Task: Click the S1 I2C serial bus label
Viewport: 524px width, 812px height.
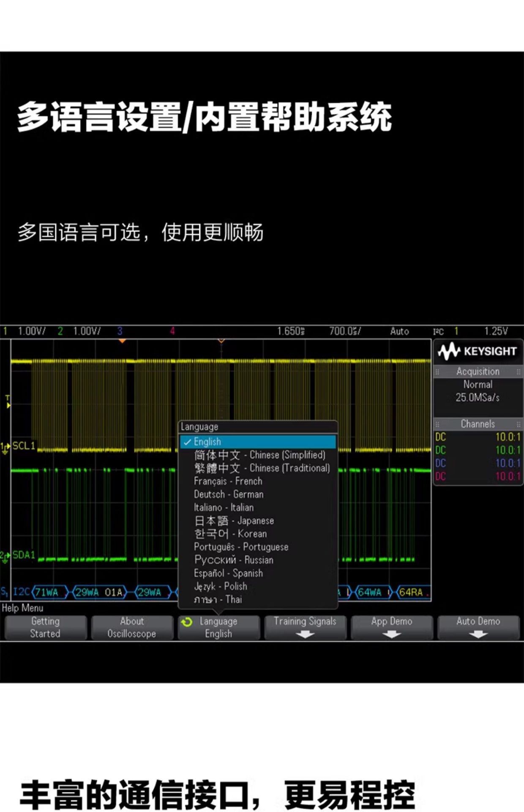Action: (x=15, y=592)
